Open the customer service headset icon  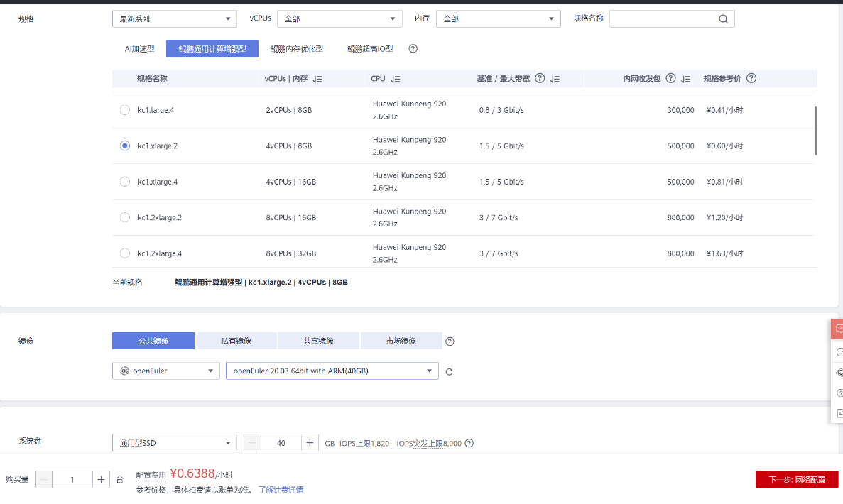[x=839, y=373]
